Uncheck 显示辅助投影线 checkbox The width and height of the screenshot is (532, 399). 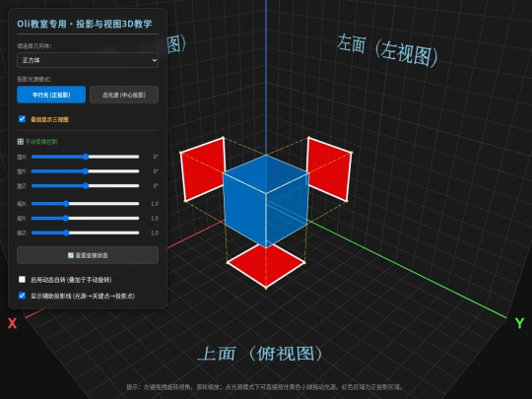[22, 296]
